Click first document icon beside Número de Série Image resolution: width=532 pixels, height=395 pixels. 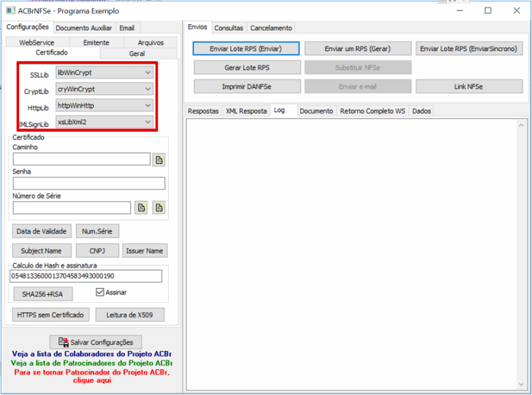[x=141, y=208]
